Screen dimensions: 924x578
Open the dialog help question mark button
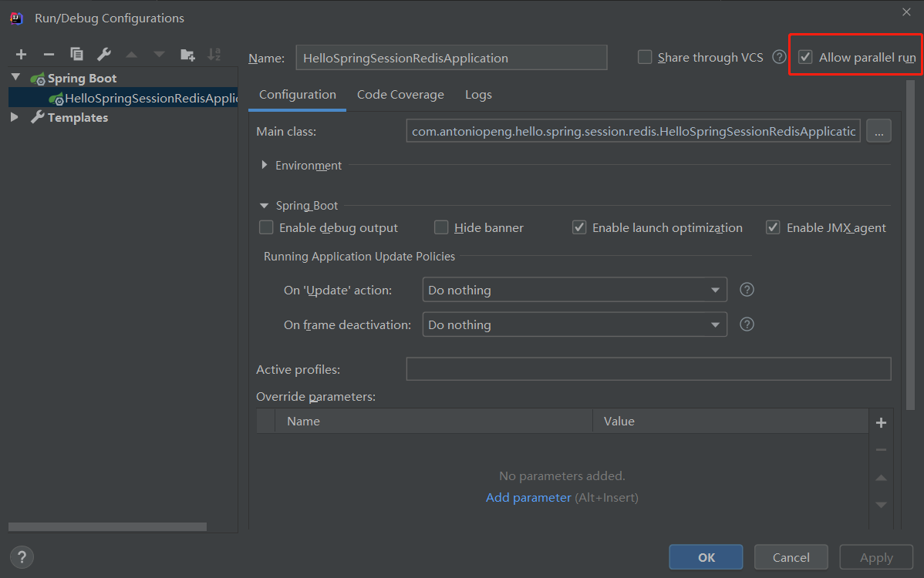tap(22, 557)
